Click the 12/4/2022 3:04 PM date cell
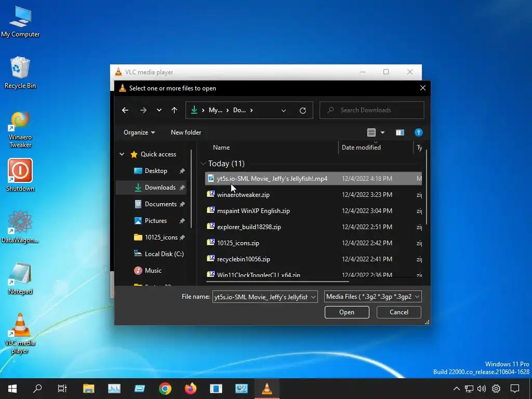The image size is (532, 399). point(367,211)
